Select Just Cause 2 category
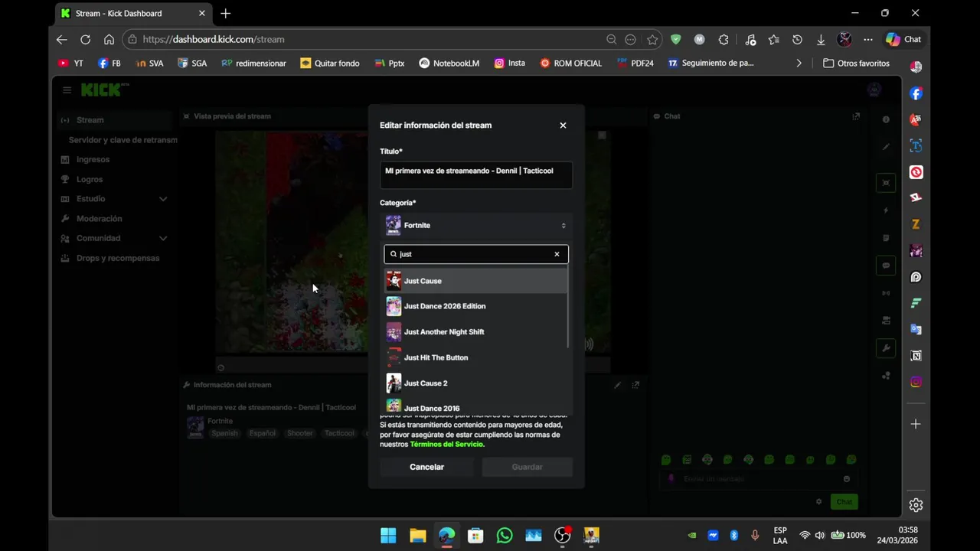The width and height of the screenshot is (980, 551). 475,383
